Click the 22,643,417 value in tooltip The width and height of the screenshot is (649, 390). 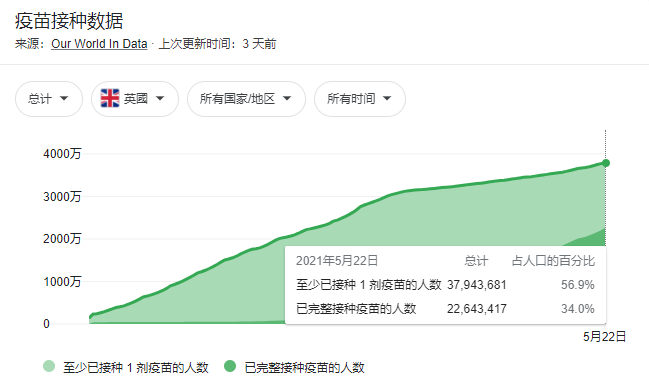click(476, 309)
